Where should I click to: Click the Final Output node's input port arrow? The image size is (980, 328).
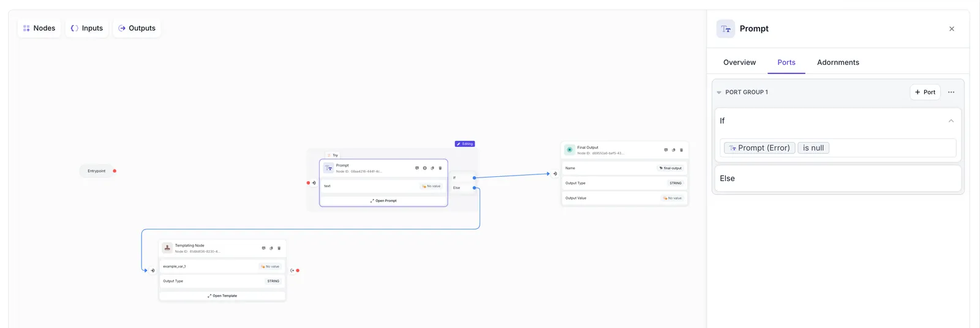[555, 174]
